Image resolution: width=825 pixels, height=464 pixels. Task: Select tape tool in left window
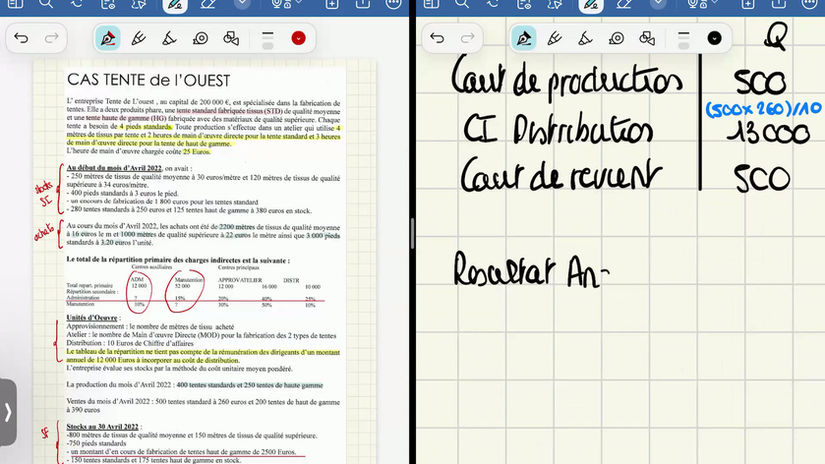pyautogui.click(x=200, y=38)
